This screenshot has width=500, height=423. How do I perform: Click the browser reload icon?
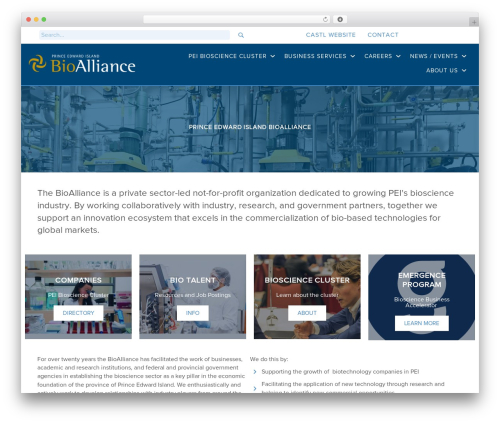click(325, 19)
